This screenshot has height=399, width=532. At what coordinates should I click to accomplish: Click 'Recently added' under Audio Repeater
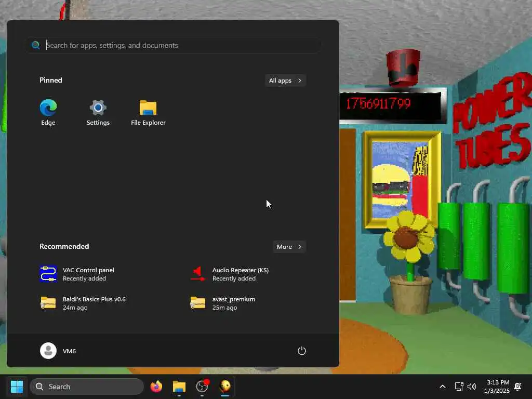point(234,278)
